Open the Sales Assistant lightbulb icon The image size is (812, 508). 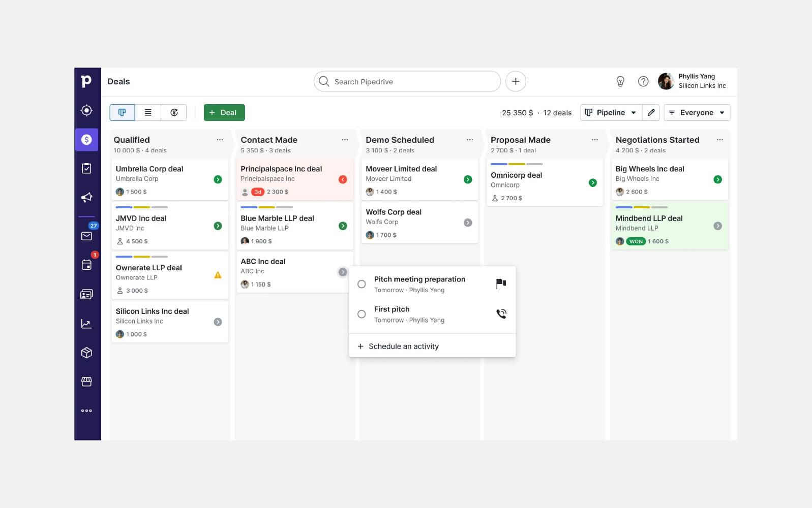(x=620, y=81)
